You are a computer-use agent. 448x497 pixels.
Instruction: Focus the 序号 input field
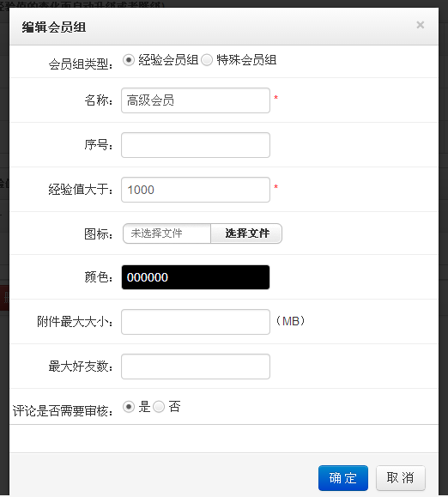tap(196, 145)
